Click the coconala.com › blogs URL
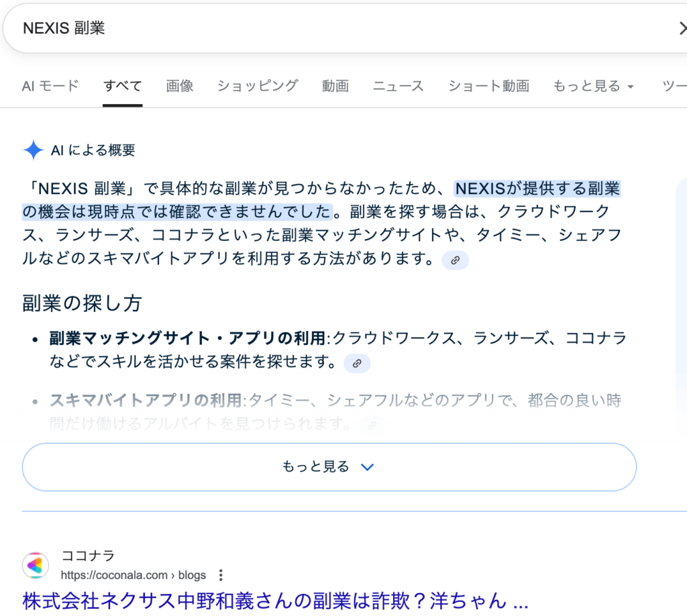 (x=133, y=575)
